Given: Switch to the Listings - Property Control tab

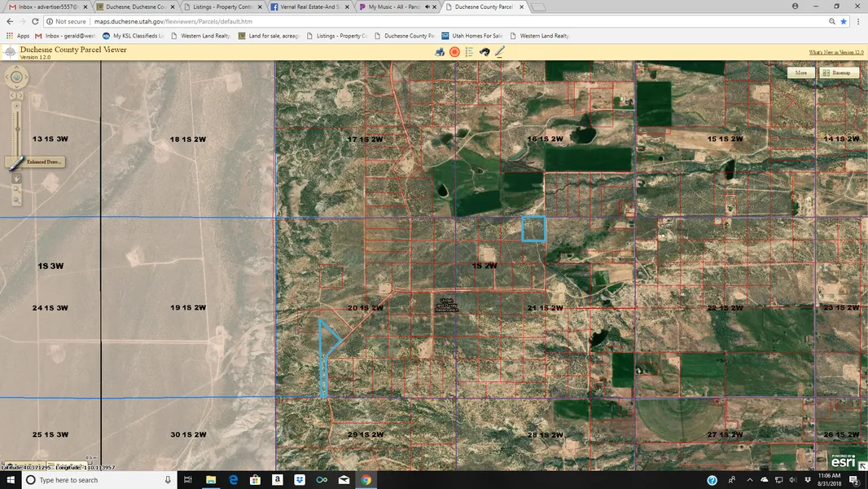Looking at the screenshot, I should click(x=221, y=7).
